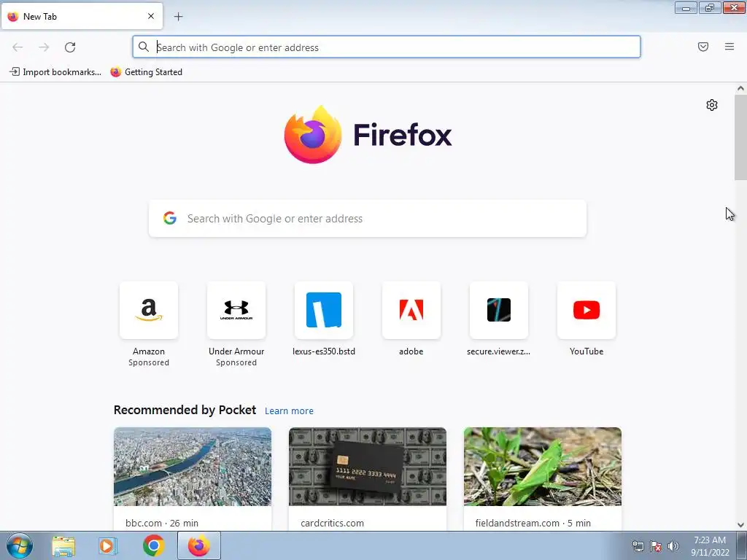The width and height of the screenshot is (747, 560).
Task: Open the Save to Pocket icon
Action: pyautogui.click(x=703, y=47)
